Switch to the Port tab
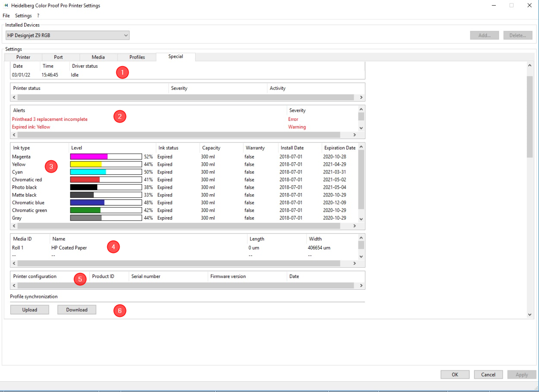Image resolution: width=539 pixels, height=392 pixels. [58, 57]
